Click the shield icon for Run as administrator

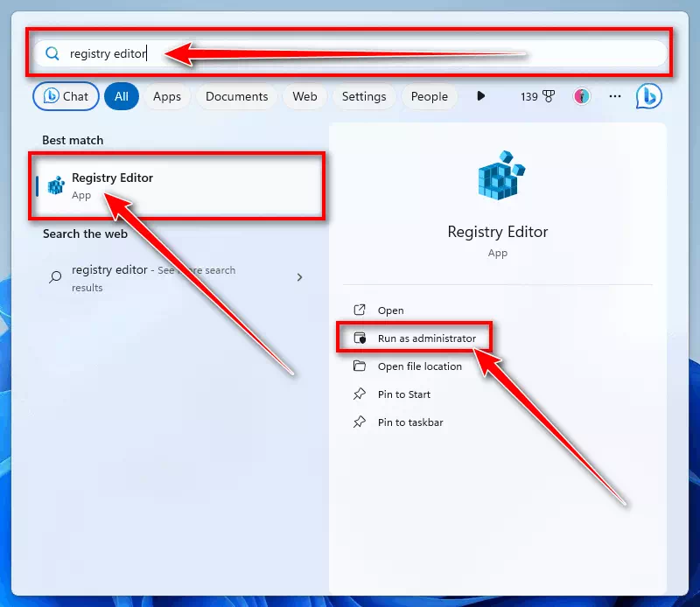[360, 338]
